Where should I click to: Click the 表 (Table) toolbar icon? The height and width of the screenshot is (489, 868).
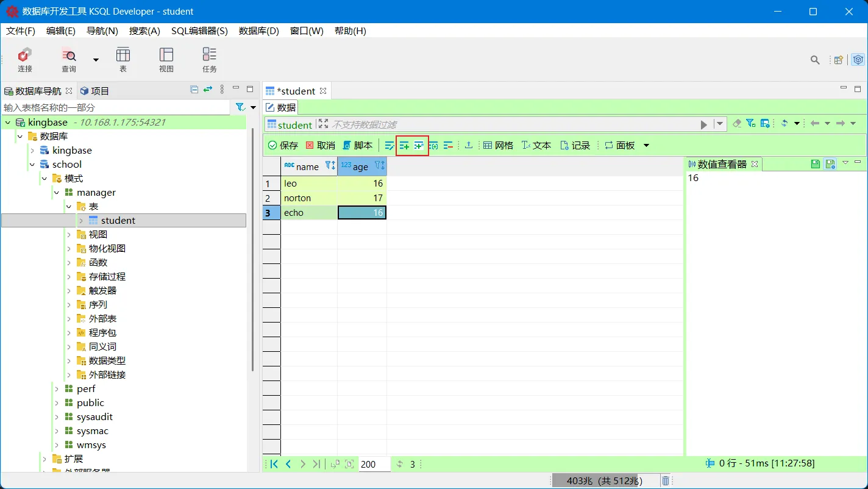123,59
